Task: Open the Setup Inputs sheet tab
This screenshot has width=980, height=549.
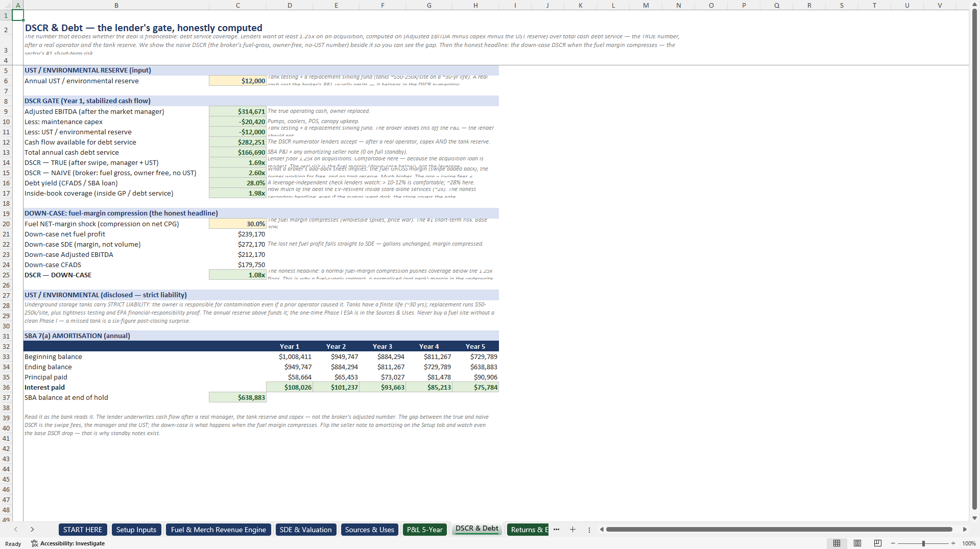Action: click(136, 530)
